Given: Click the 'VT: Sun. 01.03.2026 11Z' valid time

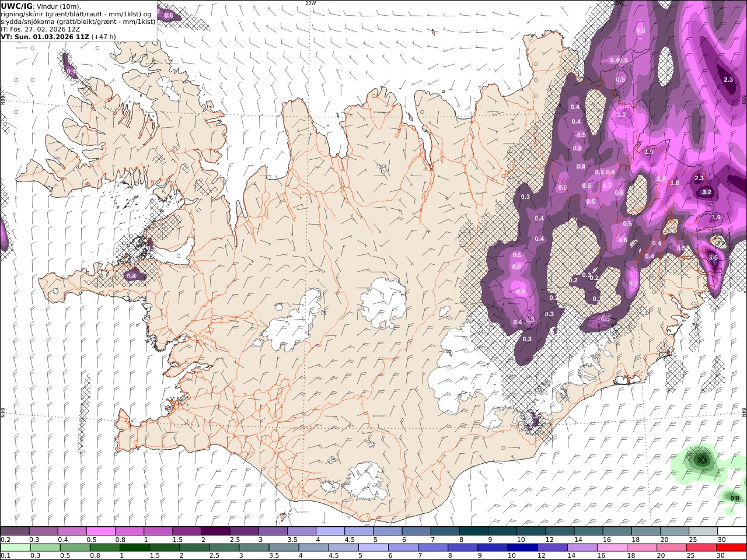Looking at the screenshot, I should coord(45,37).
